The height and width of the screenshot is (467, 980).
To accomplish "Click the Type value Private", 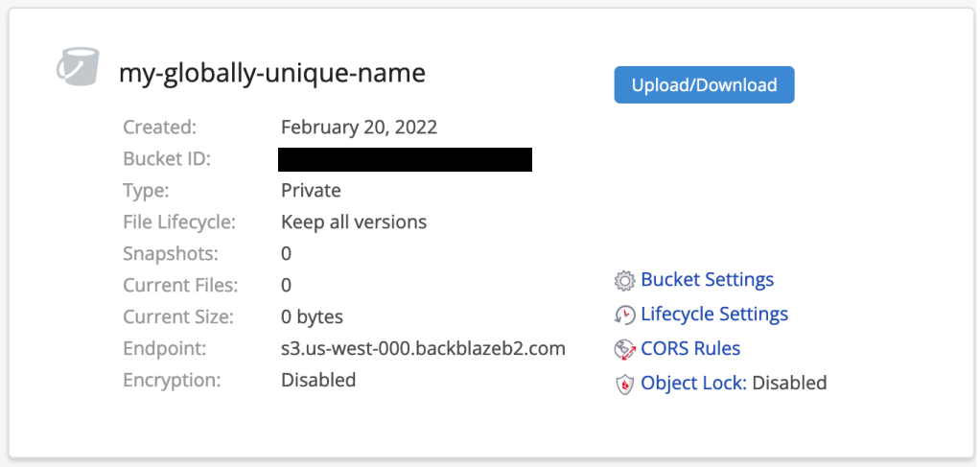I will coord(312,191).
